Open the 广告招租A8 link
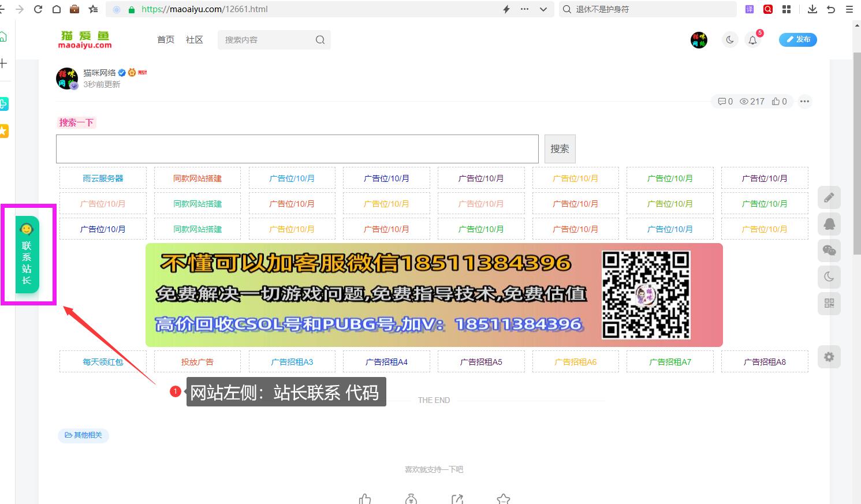The image size is (861, 504). pyautogui.click(x=765, y=362)
